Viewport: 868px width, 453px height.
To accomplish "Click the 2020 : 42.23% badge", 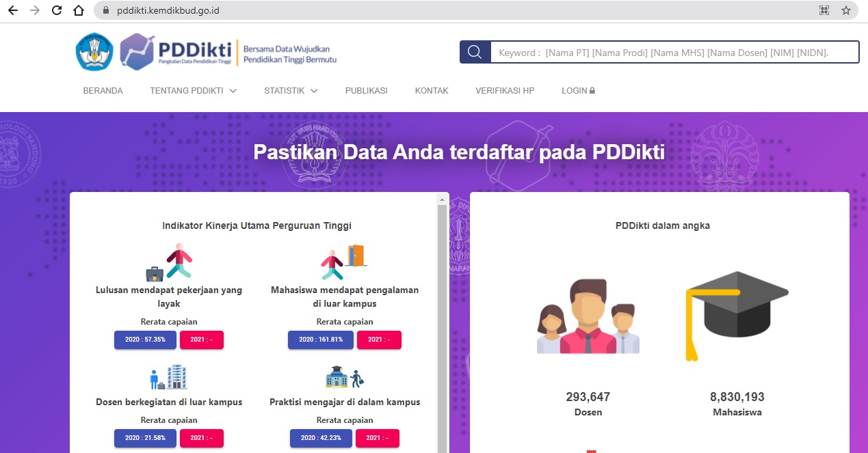I will pyautogui.click(x=321, y=438).
